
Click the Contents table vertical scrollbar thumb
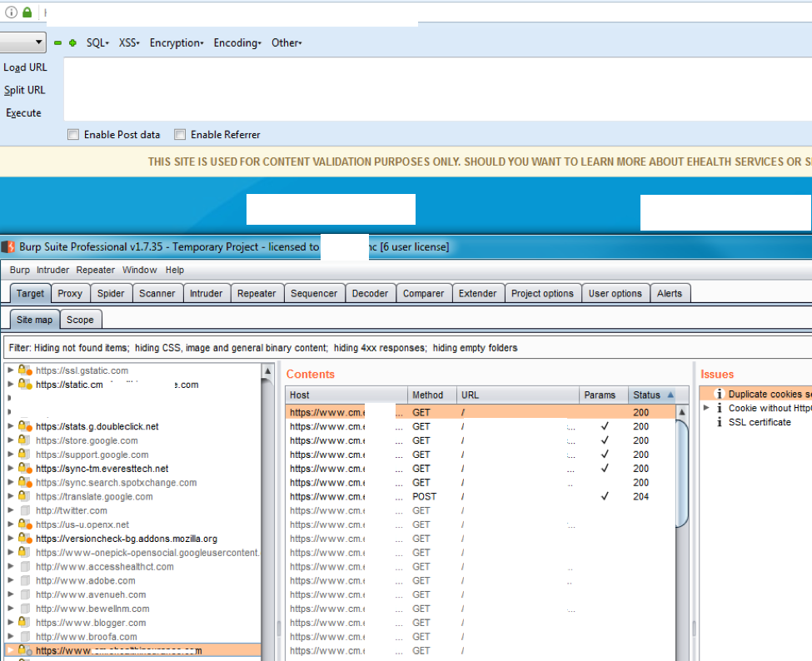pos(682,473)
